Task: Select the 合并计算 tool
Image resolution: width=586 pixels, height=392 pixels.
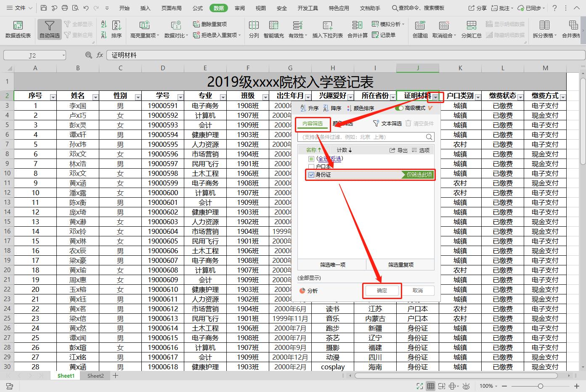Action: (x=357, y=29)
